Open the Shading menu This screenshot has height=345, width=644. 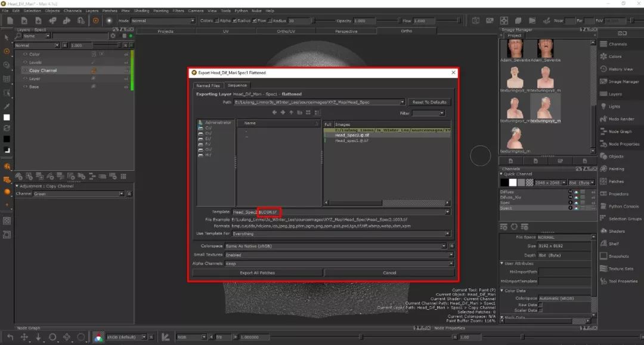click(x=141, y=11)
